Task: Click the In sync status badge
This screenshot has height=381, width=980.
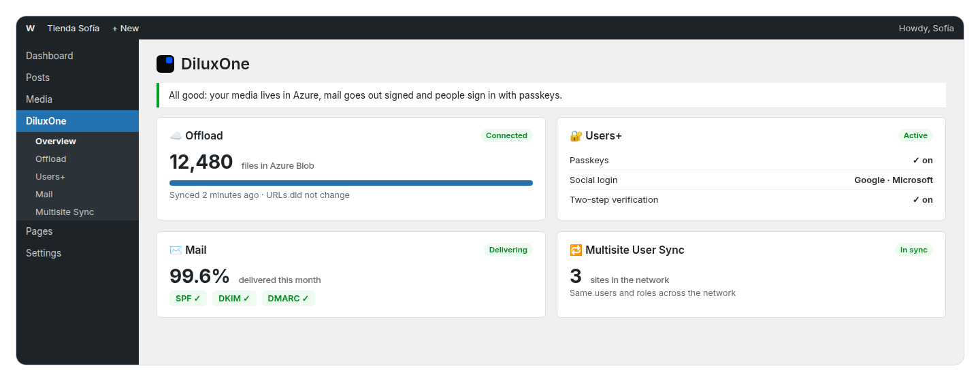Action: point(914,250)
